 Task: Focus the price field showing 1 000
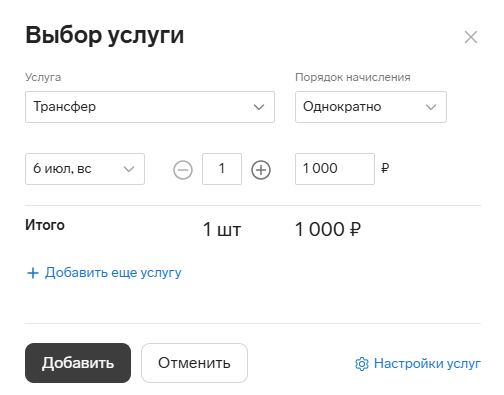click(x=335, y=169)
